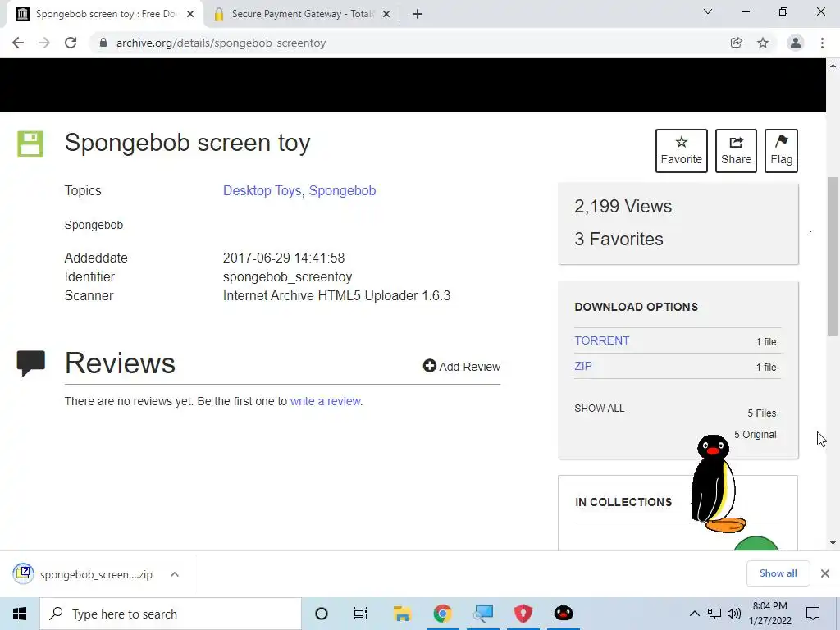Click the IN COLLECTIONS heading

tap(623, 502)
